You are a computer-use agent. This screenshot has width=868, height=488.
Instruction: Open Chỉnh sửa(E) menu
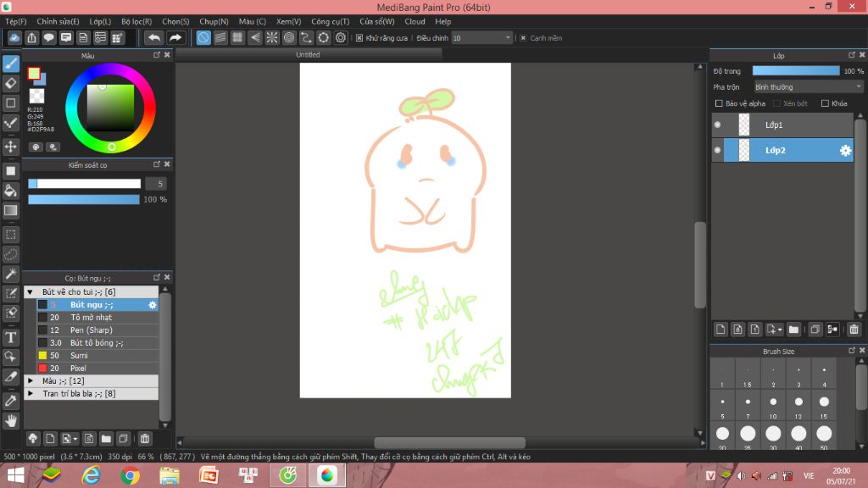58,21
